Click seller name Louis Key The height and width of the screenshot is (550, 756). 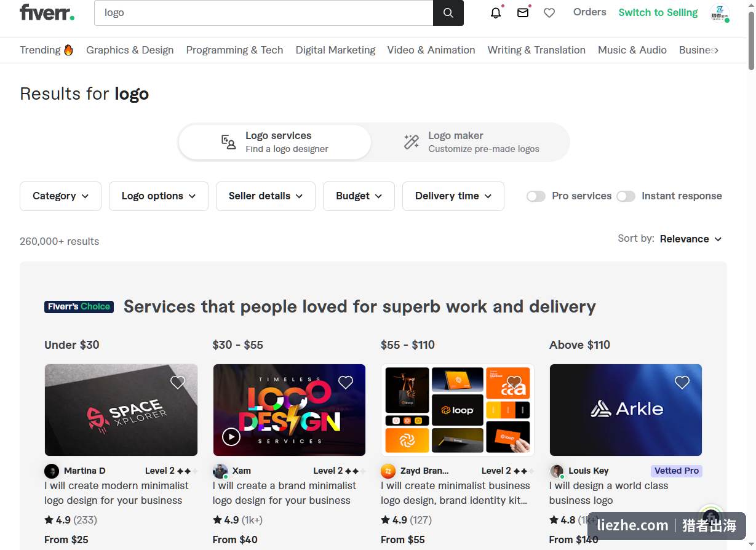click(589, 471)
